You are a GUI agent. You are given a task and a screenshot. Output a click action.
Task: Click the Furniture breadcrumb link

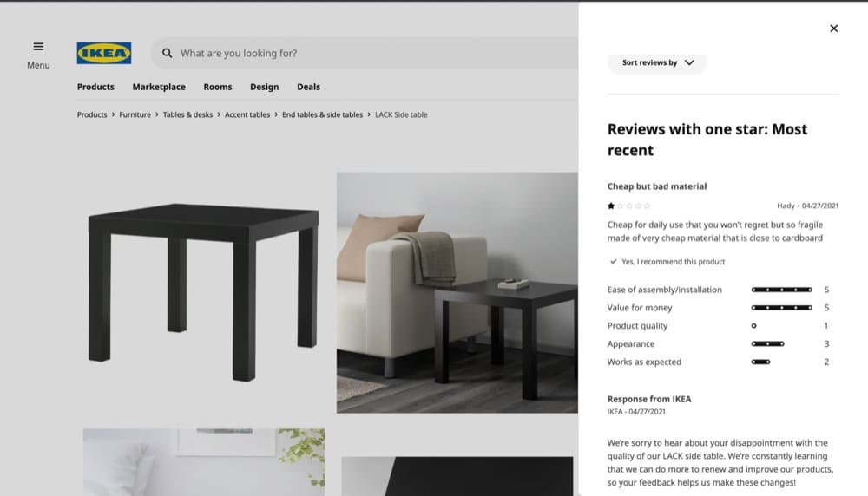pos(135,114)
